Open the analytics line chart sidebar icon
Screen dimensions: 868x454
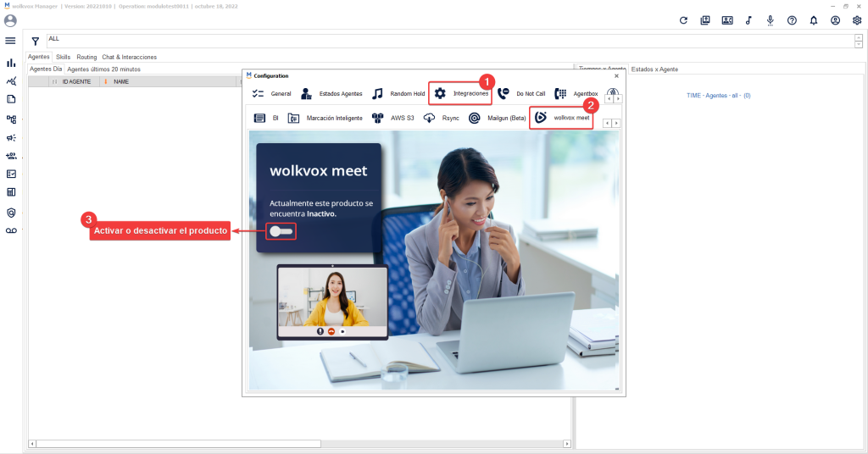point(11,81)
